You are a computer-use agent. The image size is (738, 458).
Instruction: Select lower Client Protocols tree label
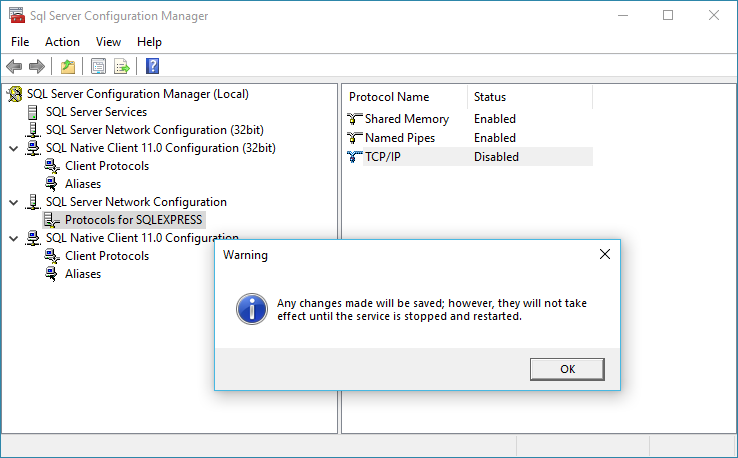(107, 256)
